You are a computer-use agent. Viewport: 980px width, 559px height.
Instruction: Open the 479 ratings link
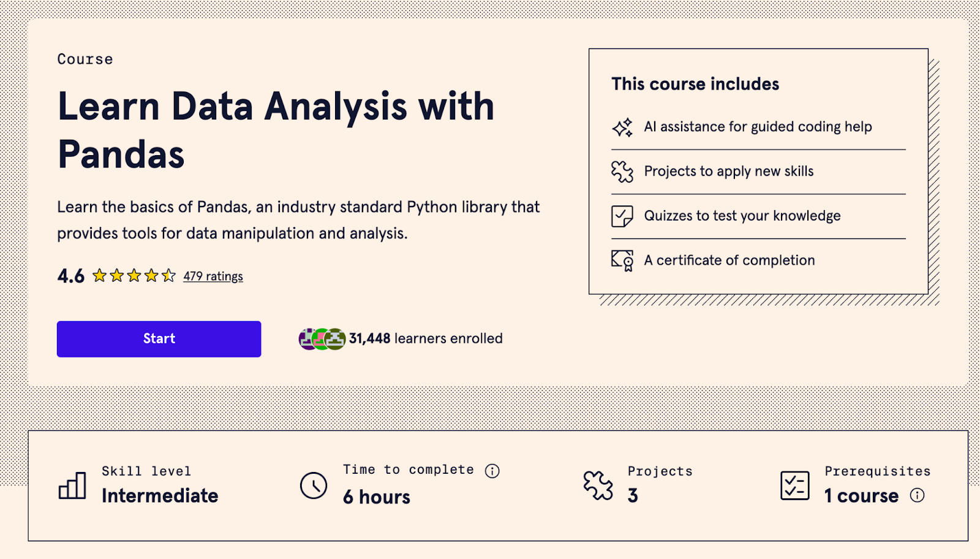(x=213, y=276)
